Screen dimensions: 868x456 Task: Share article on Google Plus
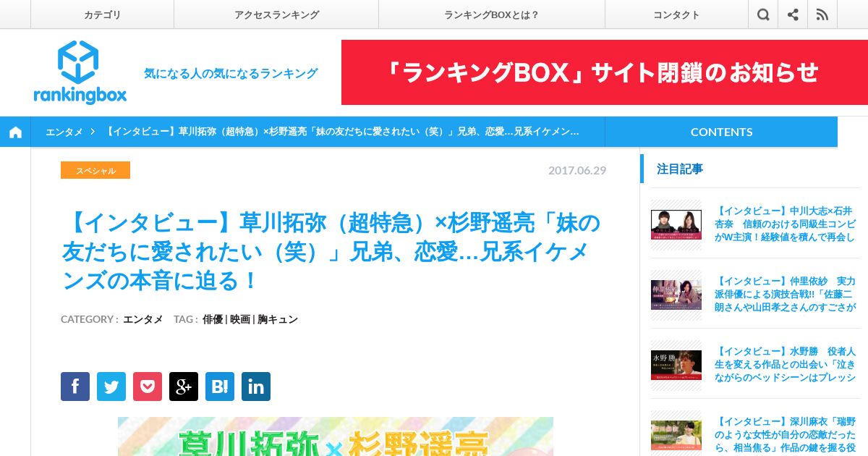(184, 387)
